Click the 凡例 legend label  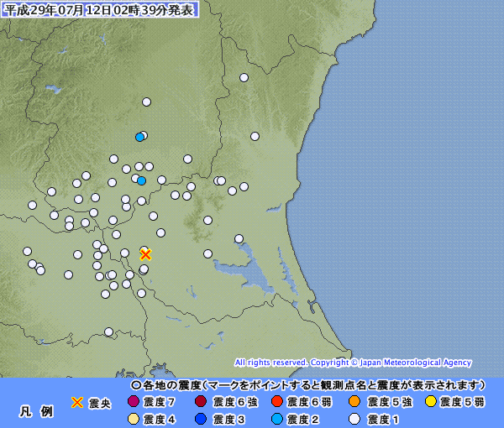pyautogui.click(x=36, y=411)
